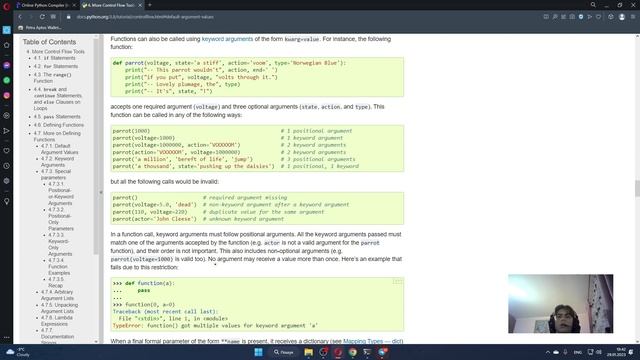Open the settings gear in sidebar
The image size is (640, 360).
click(x=7, y=181)
